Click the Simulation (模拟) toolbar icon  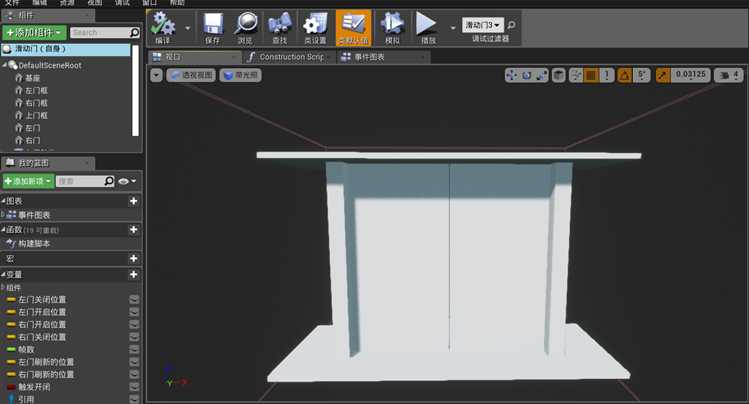pyautogui.click(x=392, y=27)
